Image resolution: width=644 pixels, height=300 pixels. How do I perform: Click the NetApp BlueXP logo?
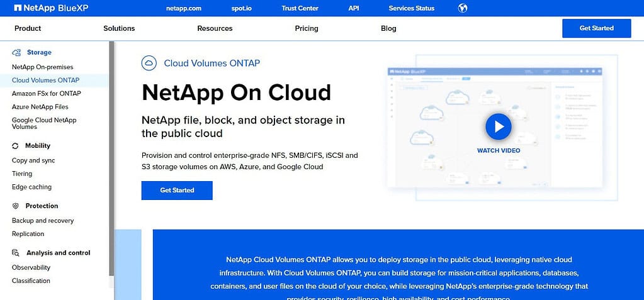[x=51, y=8]
